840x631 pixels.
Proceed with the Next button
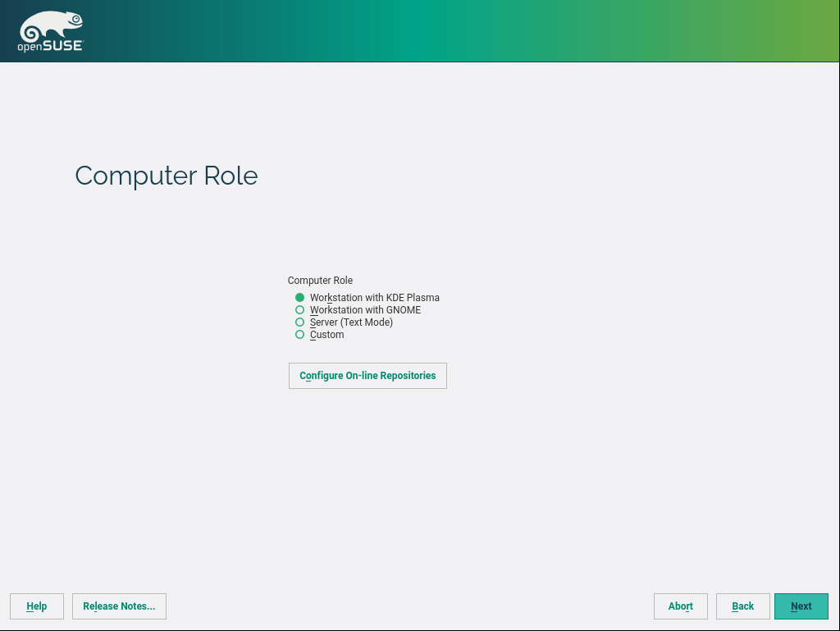point(801,606)
